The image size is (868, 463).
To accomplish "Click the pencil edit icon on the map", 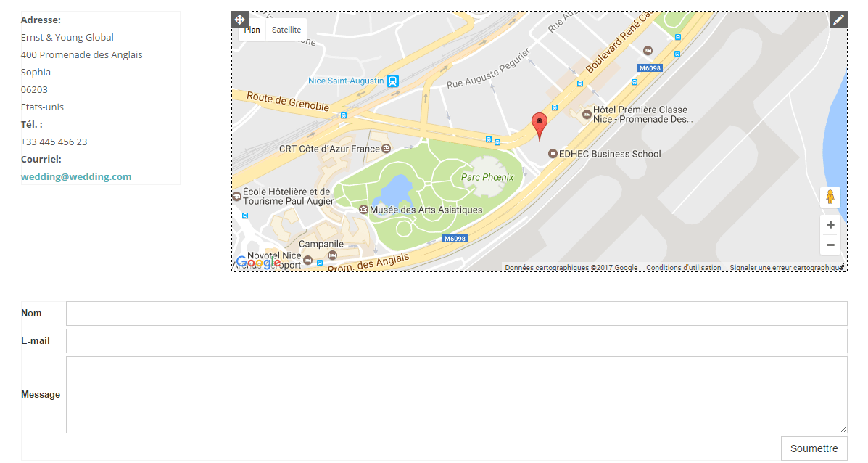I will pyautogui.click(x=839, y=20).
